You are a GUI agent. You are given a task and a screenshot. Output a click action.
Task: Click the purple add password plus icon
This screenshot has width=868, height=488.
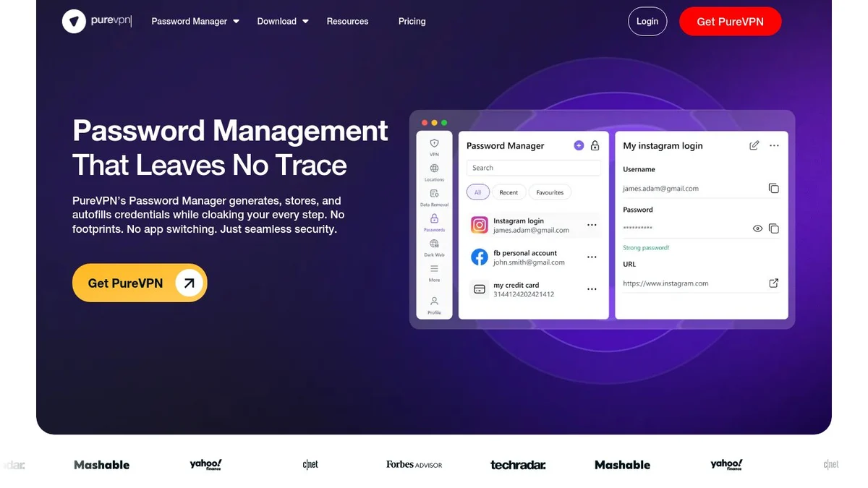click(579, 145)
